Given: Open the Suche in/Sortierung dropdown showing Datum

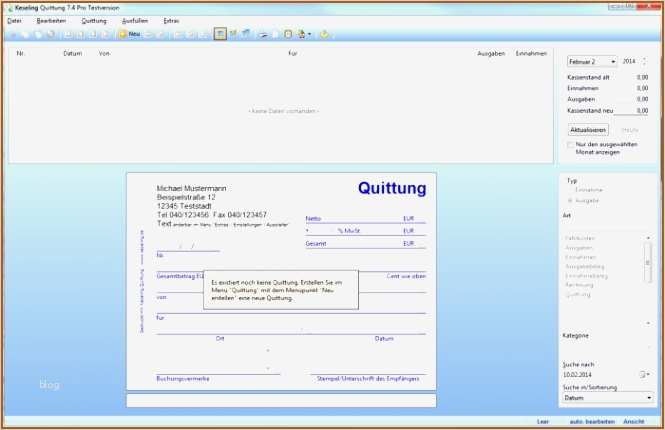Looking at the screenshot, I should coord(608,398).
